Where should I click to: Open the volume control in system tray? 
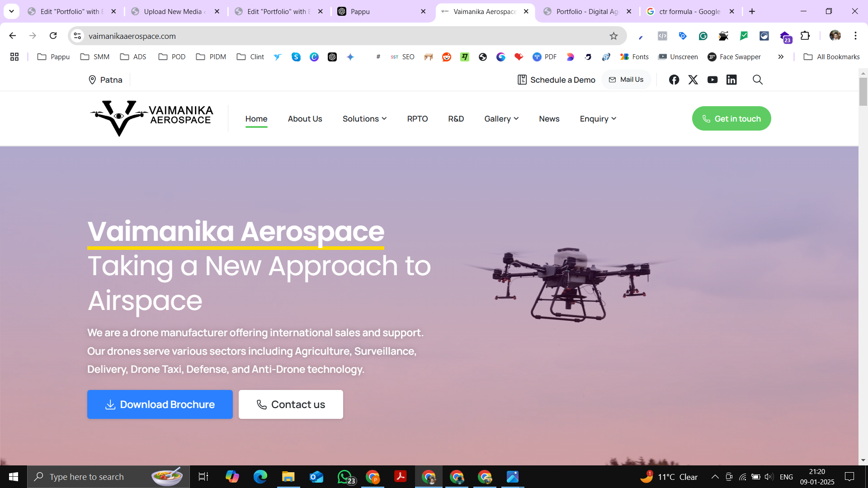click(x=769, y=477)
